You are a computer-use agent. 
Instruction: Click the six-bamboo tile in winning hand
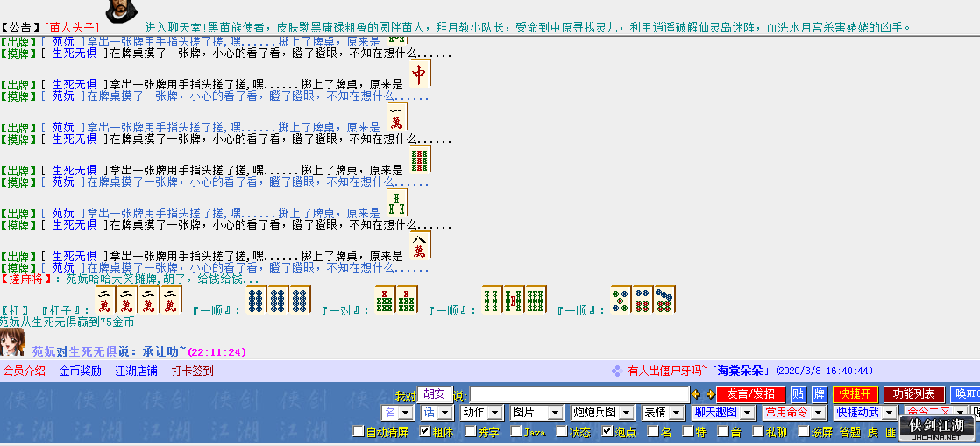pos(536,299)
